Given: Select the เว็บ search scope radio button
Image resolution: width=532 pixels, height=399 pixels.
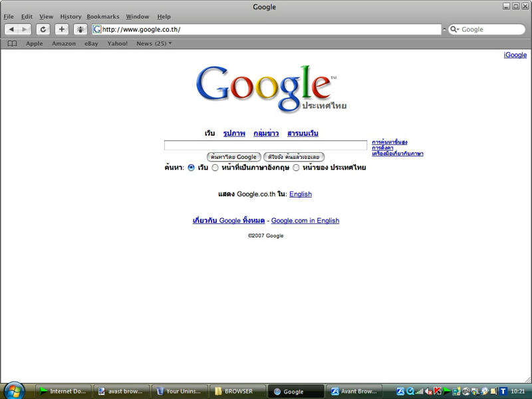Looking at the screenshot, I should click(192, 168).
